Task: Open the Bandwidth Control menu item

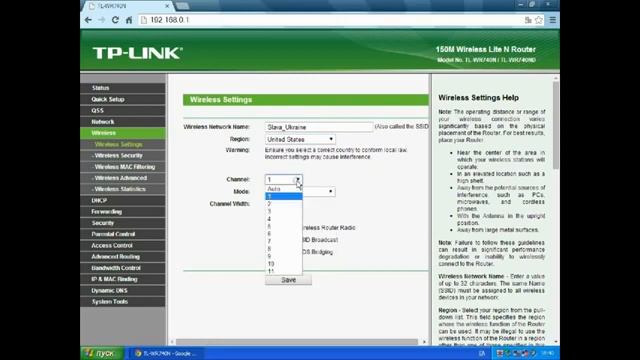Action: pyautogui.click(x=123, y=268)
